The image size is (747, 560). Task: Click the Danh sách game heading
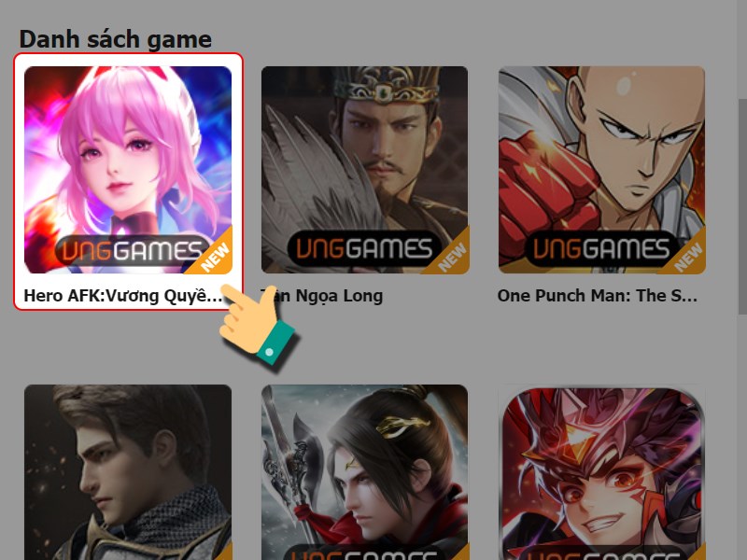tap(115, 39)
